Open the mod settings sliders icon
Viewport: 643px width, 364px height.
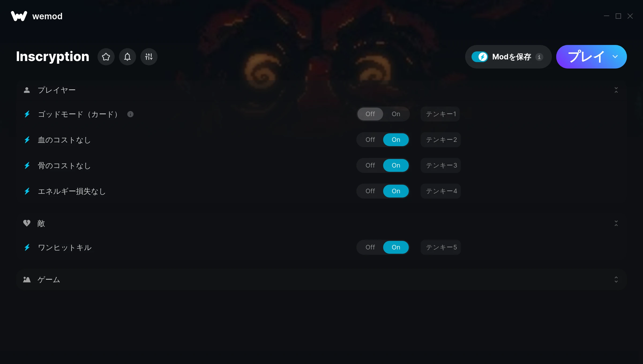click(149, 57)
